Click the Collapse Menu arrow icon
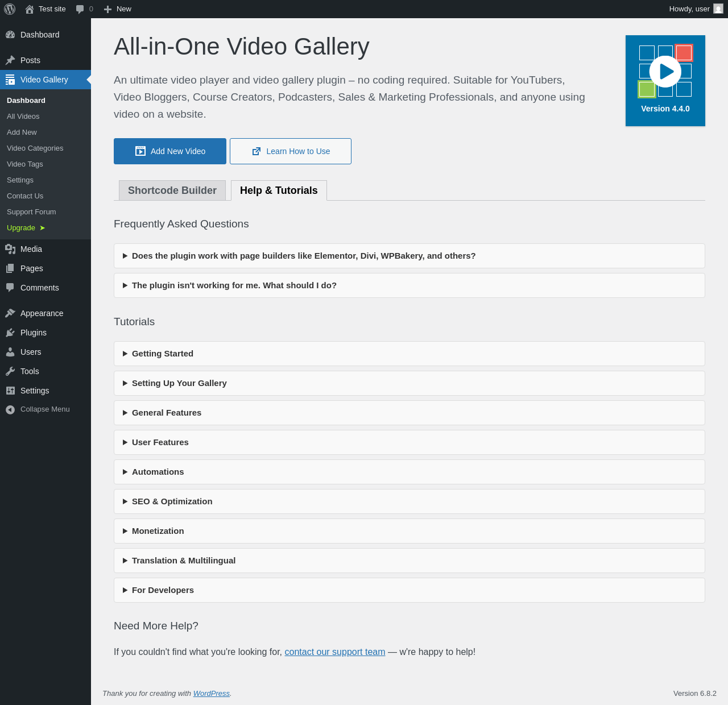 point(10,409)
